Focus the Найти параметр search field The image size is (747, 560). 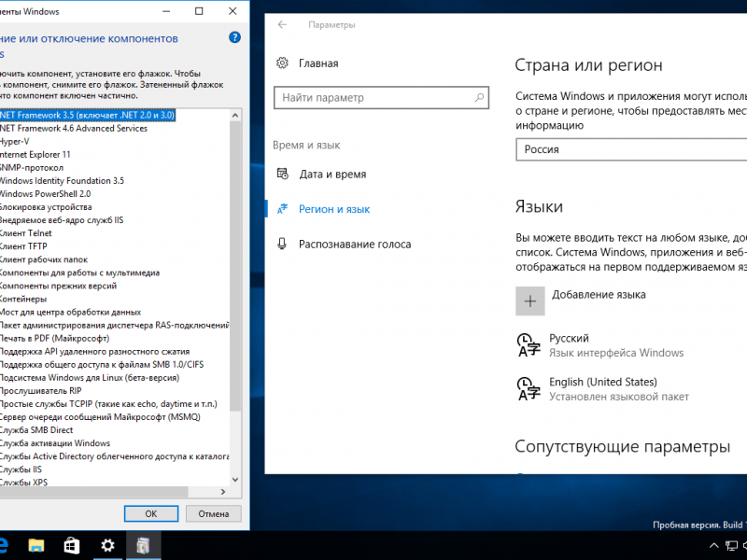tap(381, 98)
